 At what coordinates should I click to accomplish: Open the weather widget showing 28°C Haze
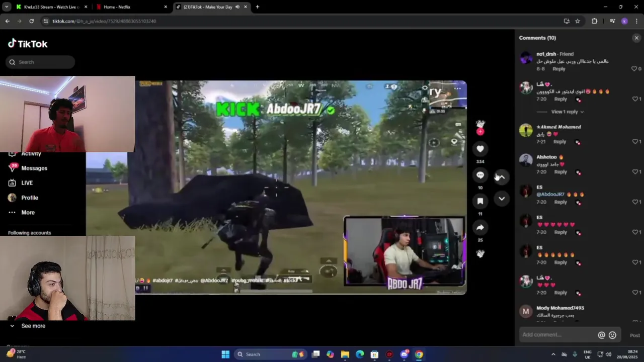coord(16,354)
